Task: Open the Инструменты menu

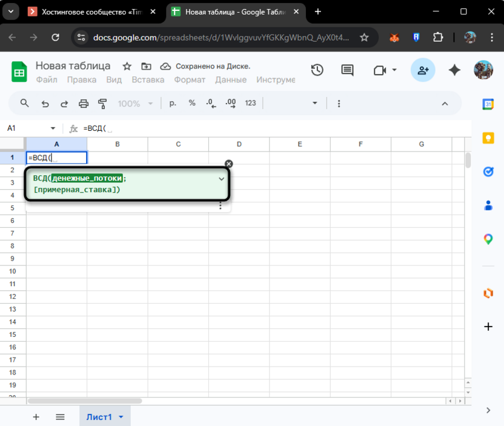Action: 276,79
